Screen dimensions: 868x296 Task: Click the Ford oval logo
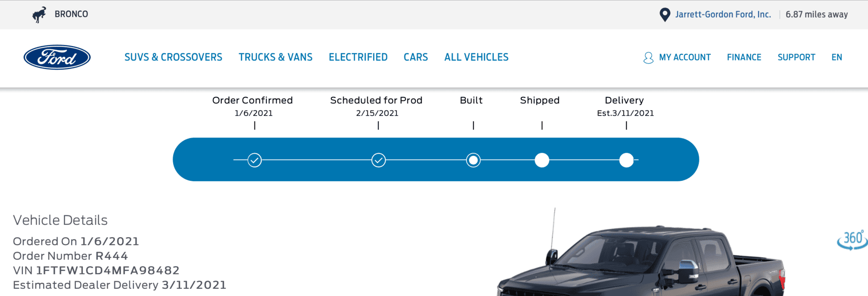(57, 58)
